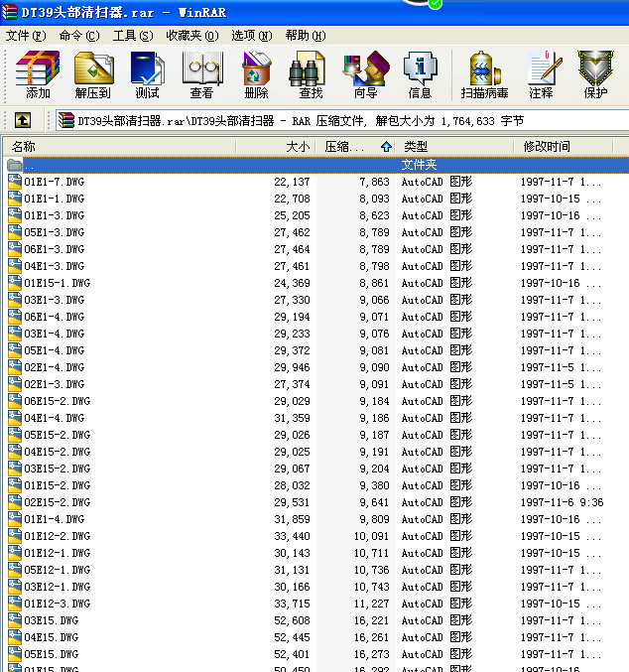Select the 06E1-3.DWG file icon
The image size is (629, 672).
point(15,249)
